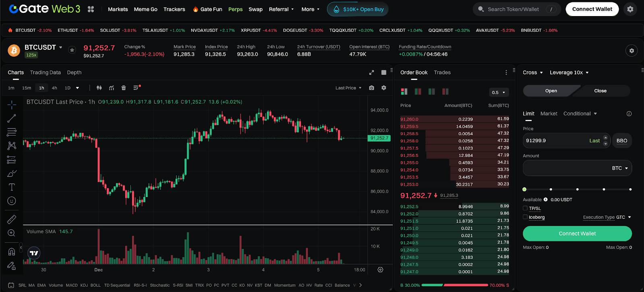Viewport: 644px width, 292px height.
Task: Enable the TP/SL checkbox
Action: click(x=525, y=208)
